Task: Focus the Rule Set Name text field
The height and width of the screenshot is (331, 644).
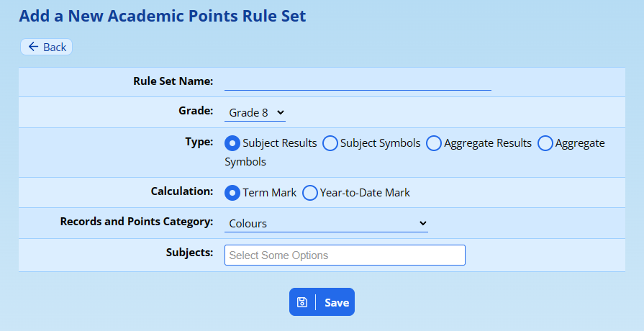Action: click(x=358, y=82)
